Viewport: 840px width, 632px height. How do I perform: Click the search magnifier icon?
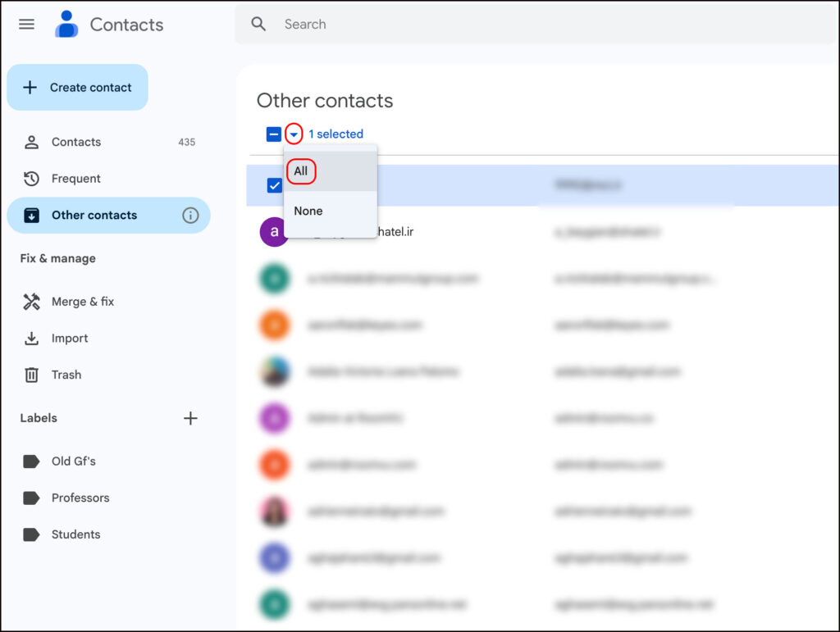pos(258,25)
